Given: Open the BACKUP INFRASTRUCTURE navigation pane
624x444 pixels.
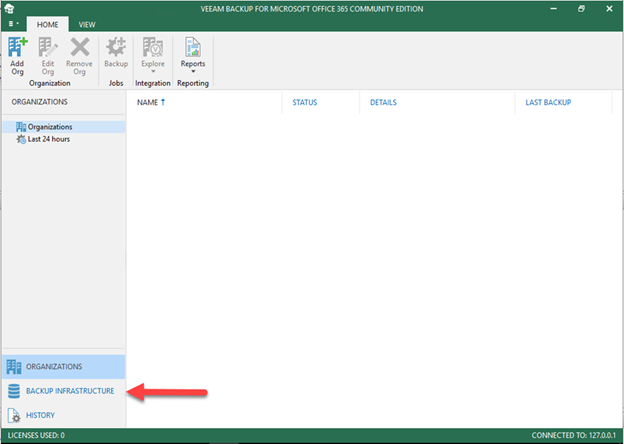Looking at the screenshot, I should click(63, 391).
